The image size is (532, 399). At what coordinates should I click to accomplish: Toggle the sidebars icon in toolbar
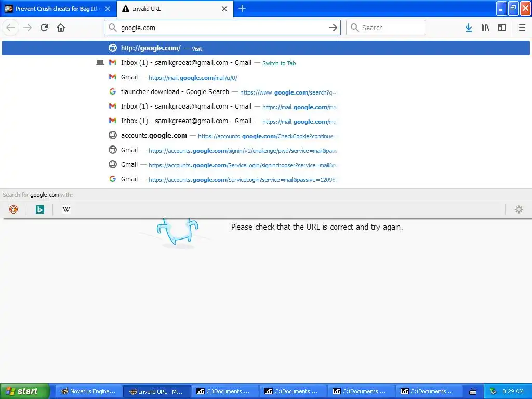(x=502, y=28)
